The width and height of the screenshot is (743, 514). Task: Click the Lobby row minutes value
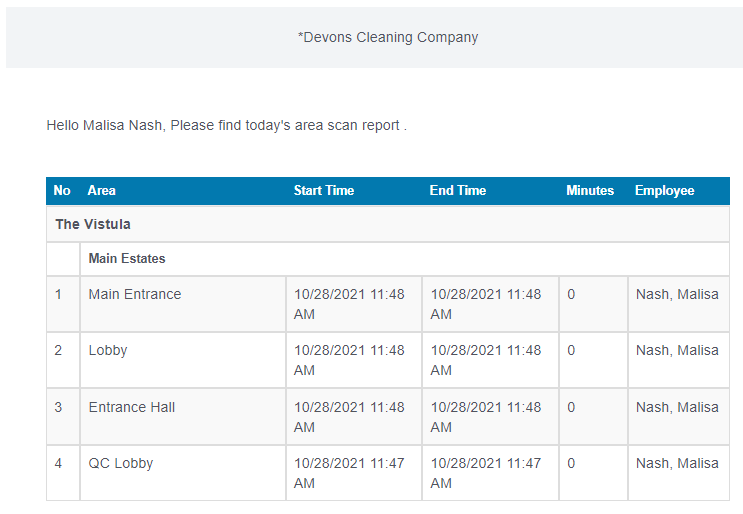pyautogui.click(x=571, y=351)
